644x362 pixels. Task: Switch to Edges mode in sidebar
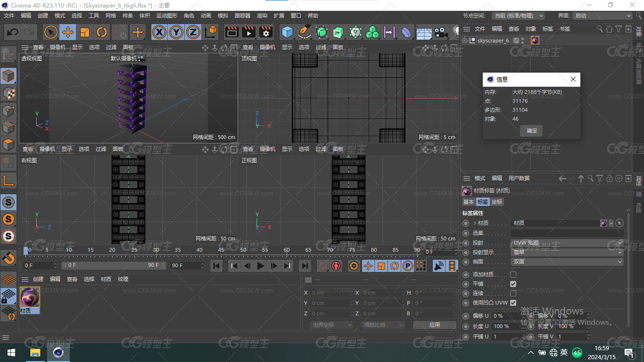tap(8, 127)
